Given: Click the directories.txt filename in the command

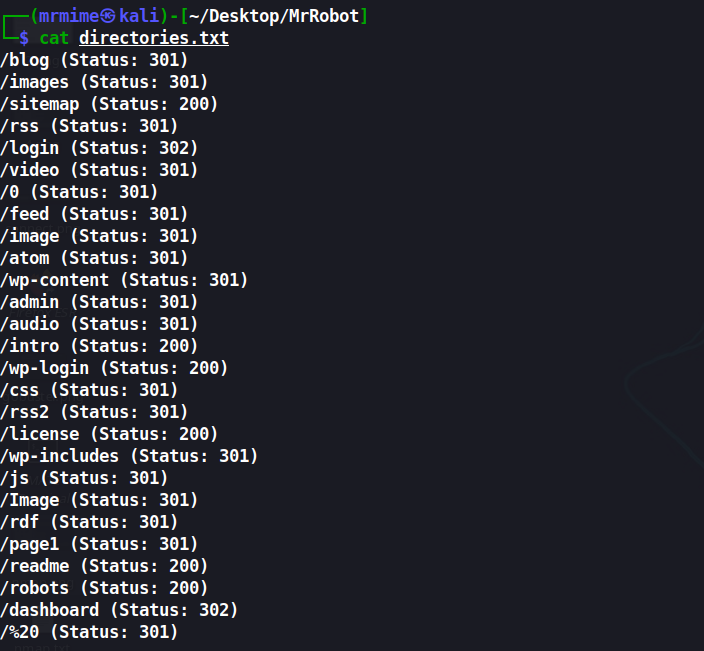Looking at the screenshot, I should coord(154,38).
